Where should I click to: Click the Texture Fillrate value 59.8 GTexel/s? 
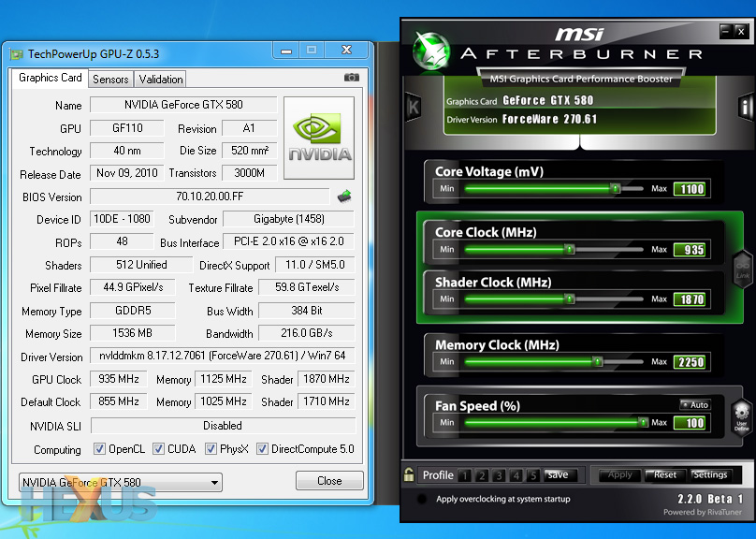point(307,287)
